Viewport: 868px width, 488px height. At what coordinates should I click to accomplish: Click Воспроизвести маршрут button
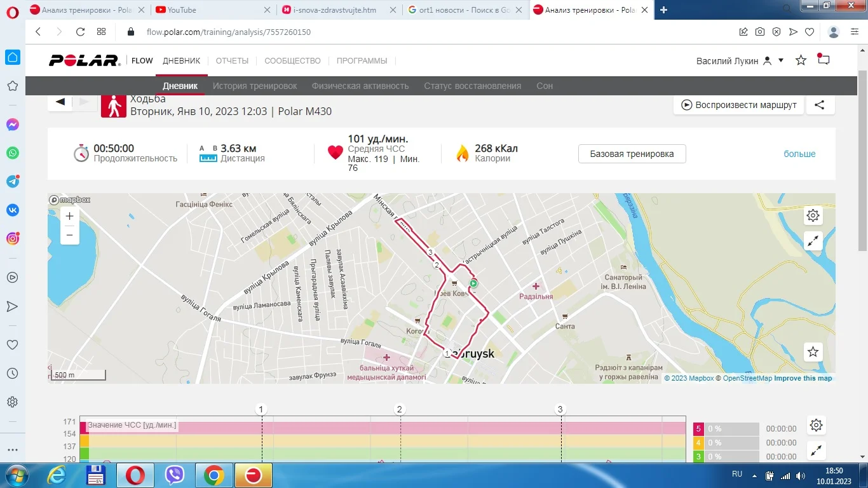(739, 105)
